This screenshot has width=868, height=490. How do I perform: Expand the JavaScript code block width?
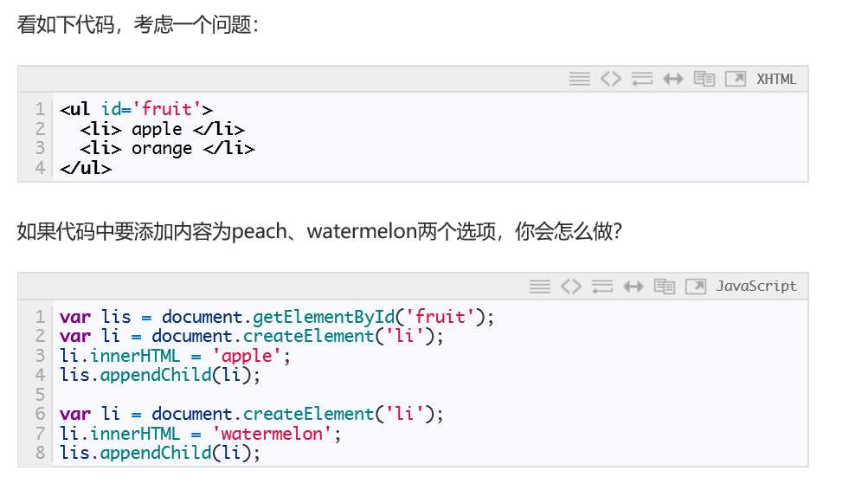[633, 287]
